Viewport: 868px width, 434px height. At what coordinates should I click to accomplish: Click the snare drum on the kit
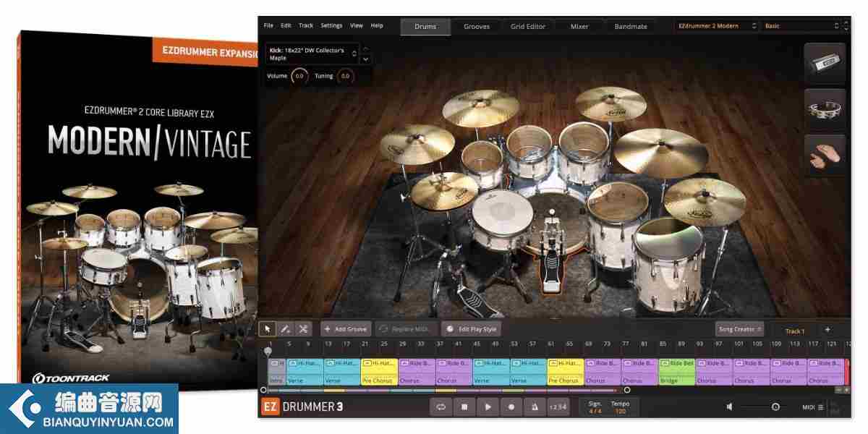pos(501,219)
